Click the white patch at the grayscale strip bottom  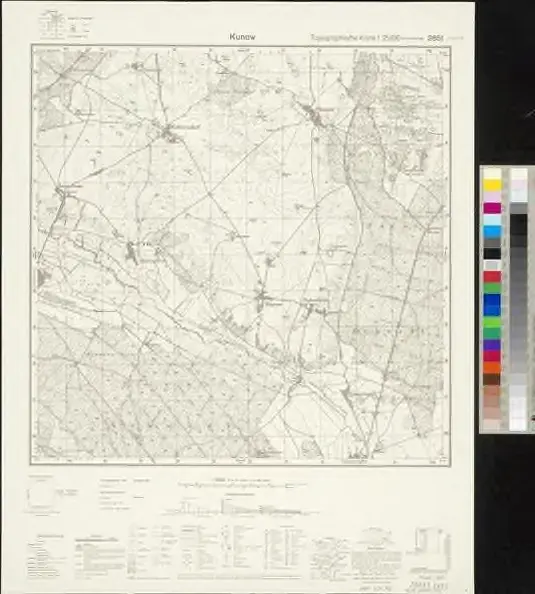tap(518, 424)
